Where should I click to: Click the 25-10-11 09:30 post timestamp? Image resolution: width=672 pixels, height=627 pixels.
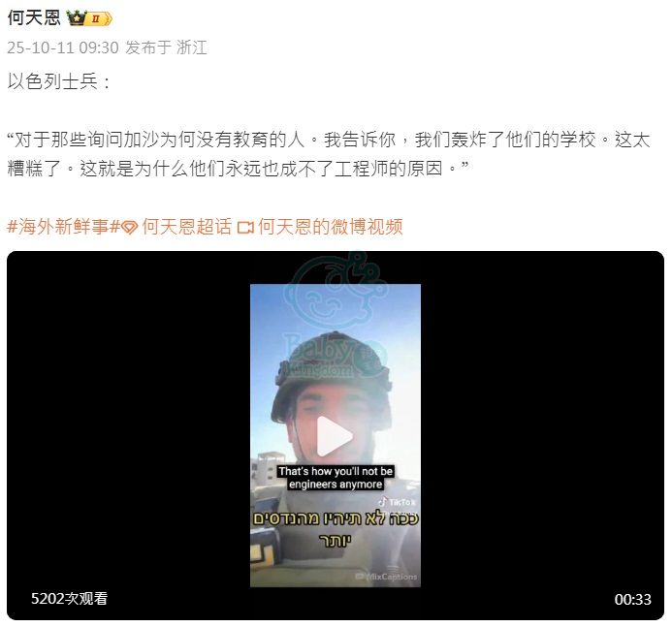[63, 47]
